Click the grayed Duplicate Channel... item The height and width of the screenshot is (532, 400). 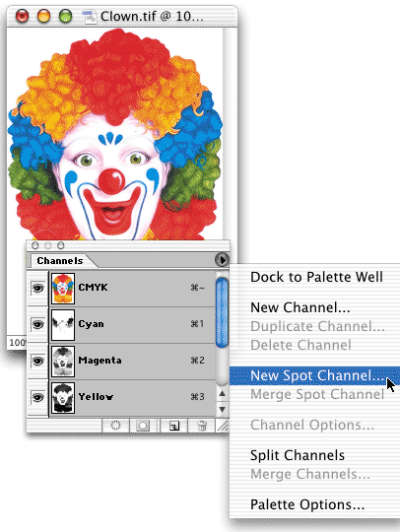[317, 326]
